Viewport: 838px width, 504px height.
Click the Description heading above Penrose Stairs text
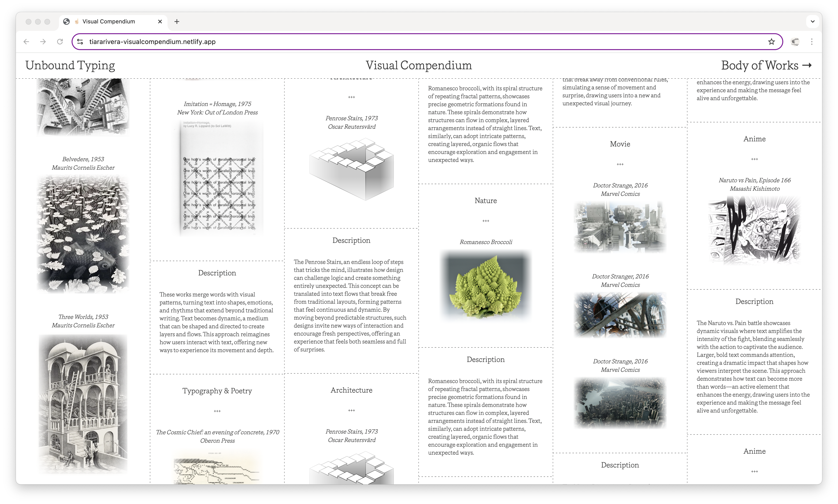[351, 240]
